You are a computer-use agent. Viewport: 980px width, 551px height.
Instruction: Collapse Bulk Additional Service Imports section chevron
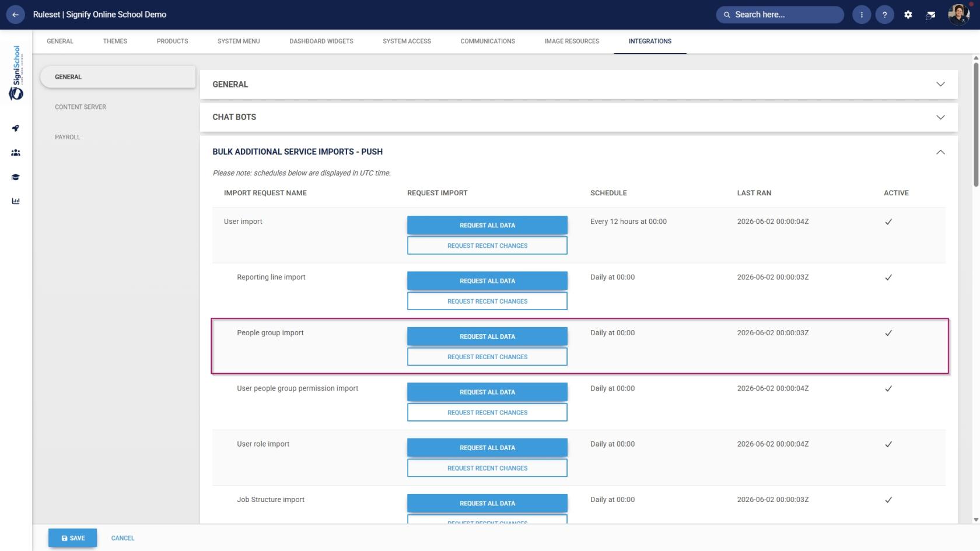940,152
